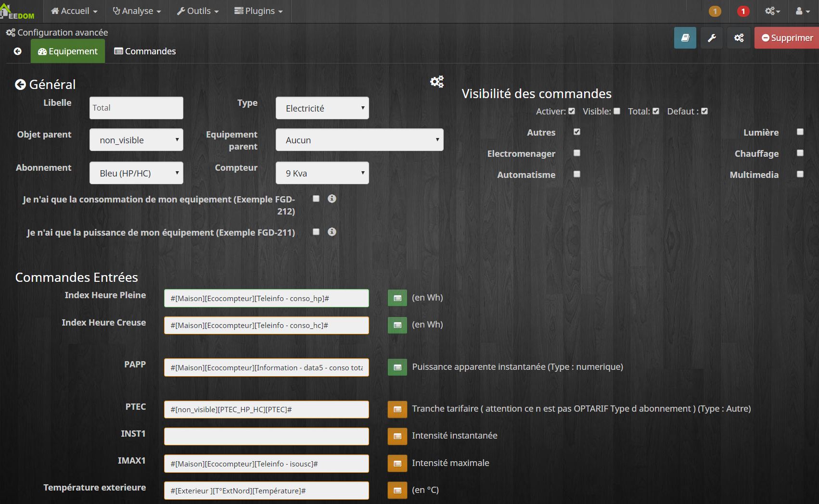Check the Electromenager checkbox

pyautogui.click(x=577, y=153)
